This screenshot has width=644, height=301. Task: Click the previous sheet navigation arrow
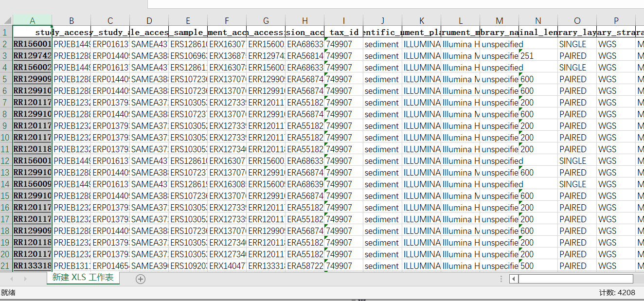12,279
